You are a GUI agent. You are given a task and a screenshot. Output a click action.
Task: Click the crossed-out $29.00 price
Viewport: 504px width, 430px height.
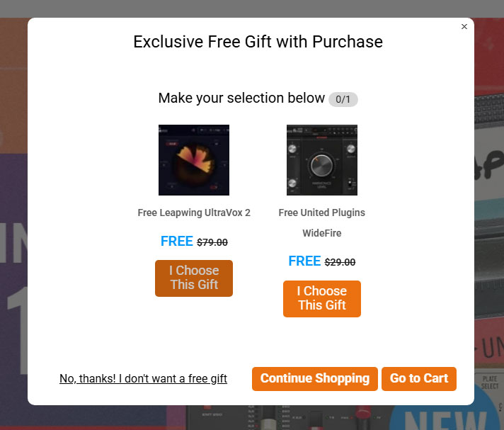(x=340, y=262)
